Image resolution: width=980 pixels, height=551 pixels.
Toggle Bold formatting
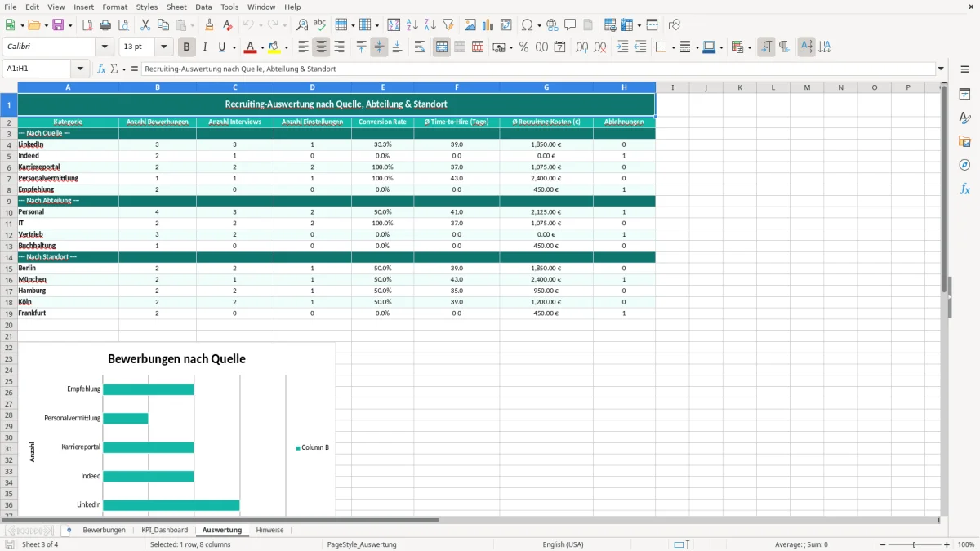pyautogui.click(x=187, y=47)
